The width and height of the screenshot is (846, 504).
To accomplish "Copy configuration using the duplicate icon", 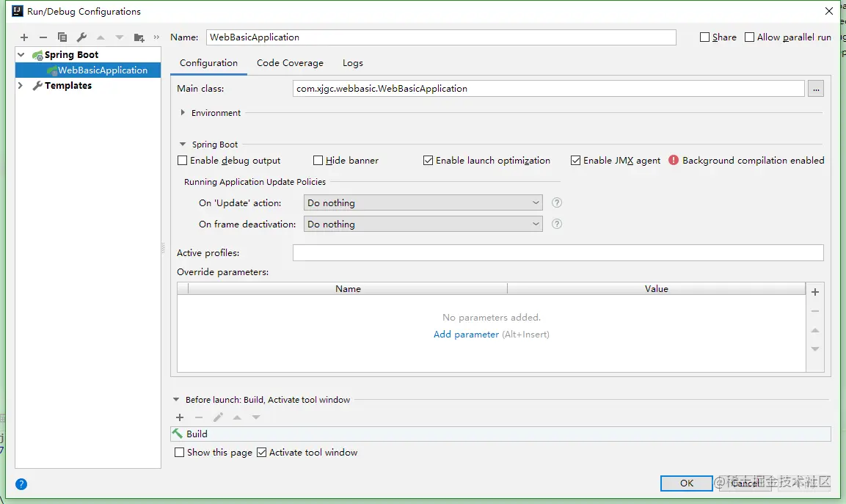I will pyautogui.click(x=62, y=37).
